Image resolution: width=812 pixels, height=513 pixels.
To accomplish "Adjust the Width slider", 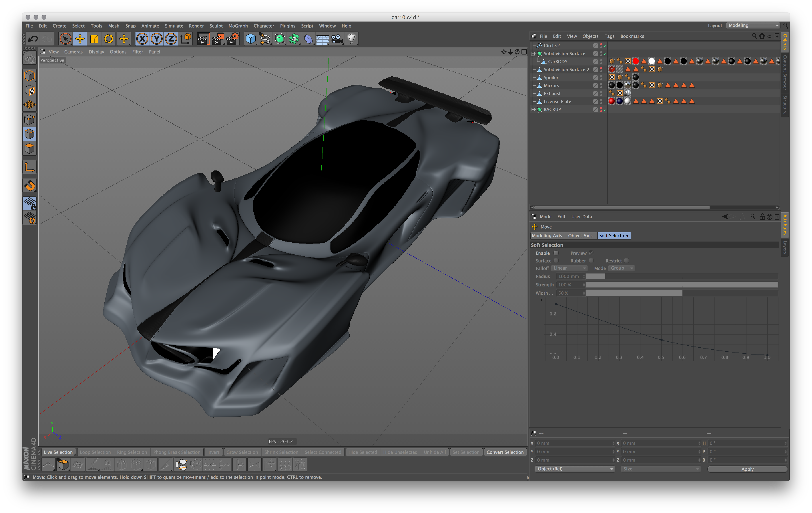I will [x=682, y=293].
